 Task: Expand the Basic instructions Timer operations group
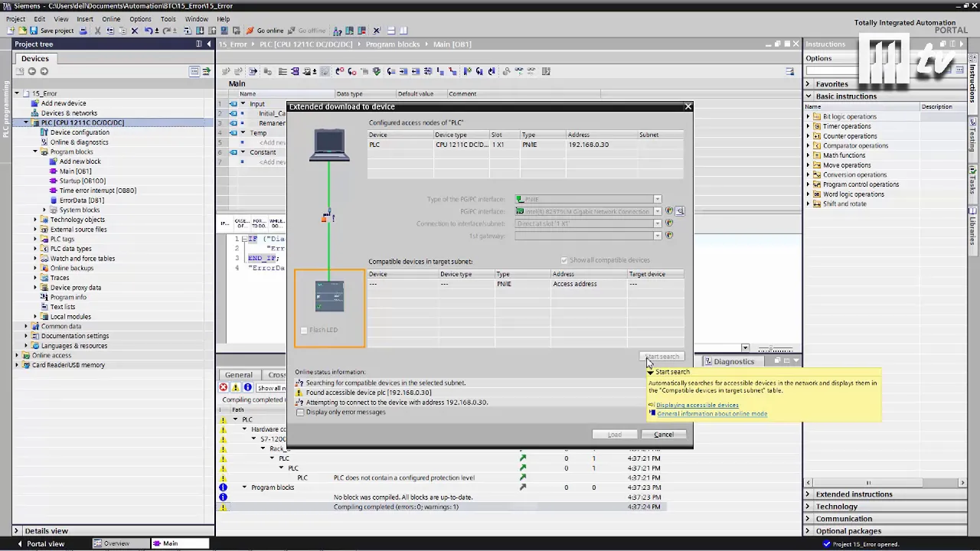(808, 126)
